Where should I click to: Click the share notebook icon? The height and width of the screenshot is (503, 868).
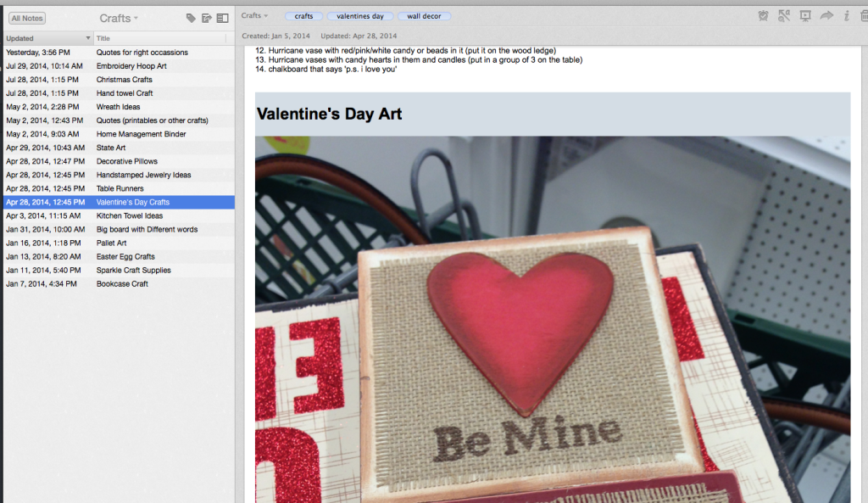point(206,18)
